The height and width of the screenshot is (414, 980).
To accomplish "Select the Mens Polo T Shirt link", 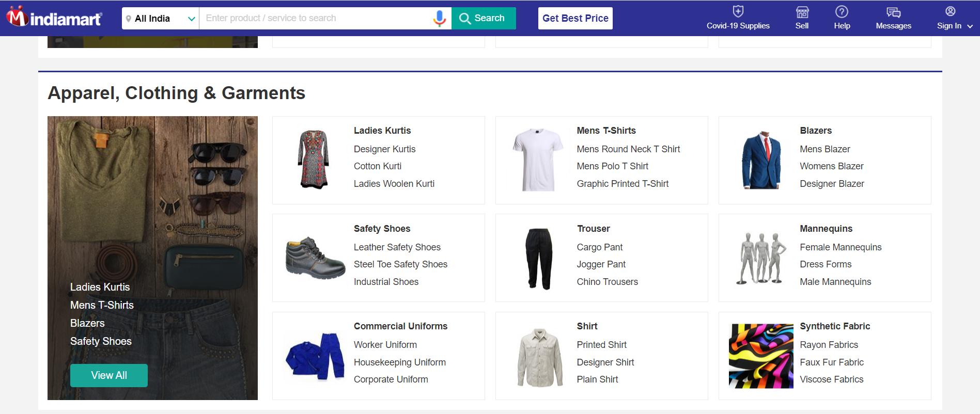I will click(612, 166).
